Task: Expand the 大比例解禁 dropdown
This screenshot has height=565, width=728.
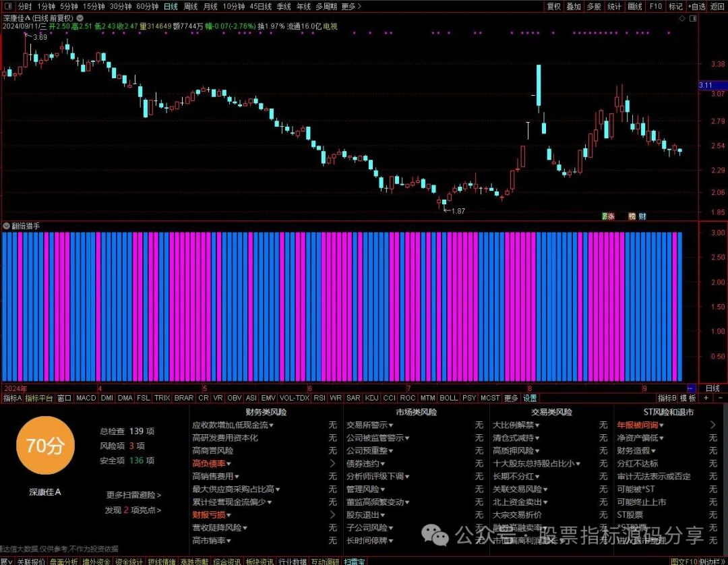Action: (537, 425)
